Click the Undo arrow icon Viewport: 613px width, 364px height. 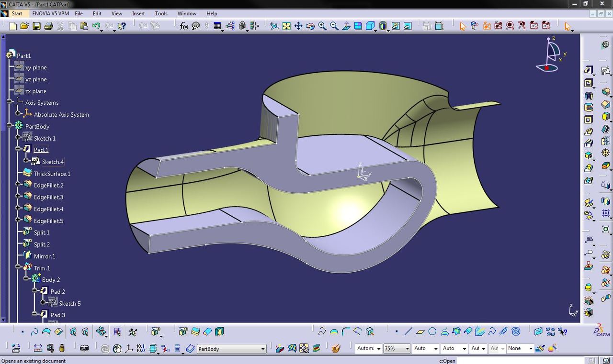tap(96, 26)
